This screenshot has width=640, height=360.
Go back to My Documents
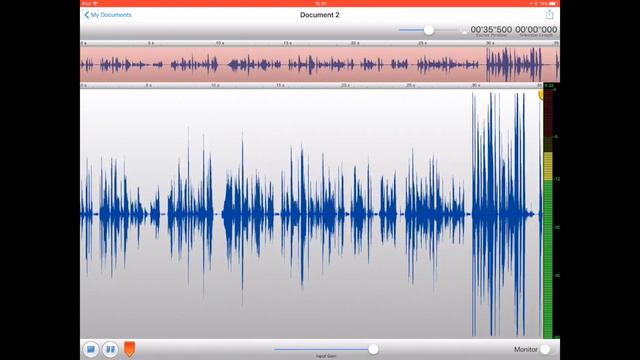108,15
